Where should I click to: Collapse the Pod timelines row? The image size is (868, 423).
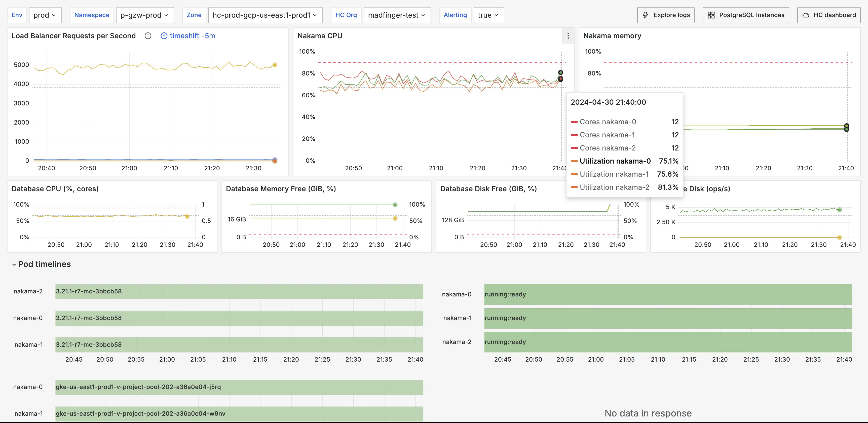click(14, 264)
